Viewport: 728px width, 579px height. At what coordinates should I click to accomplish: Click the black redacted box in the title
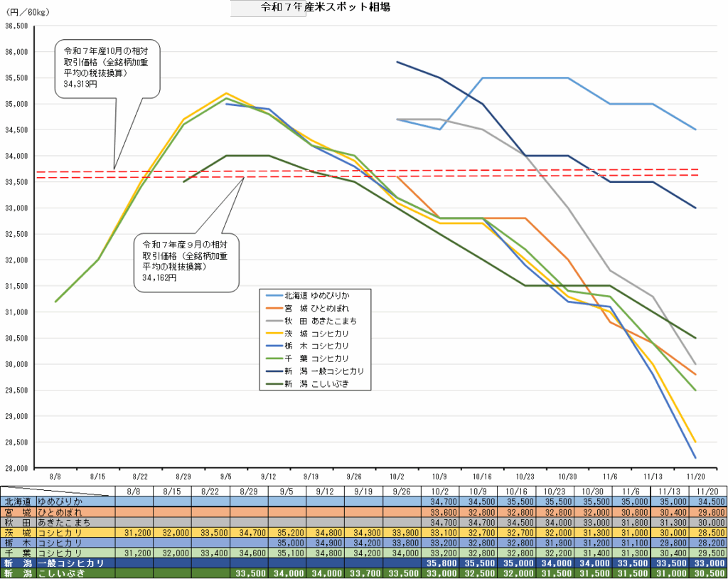(267, 8)
